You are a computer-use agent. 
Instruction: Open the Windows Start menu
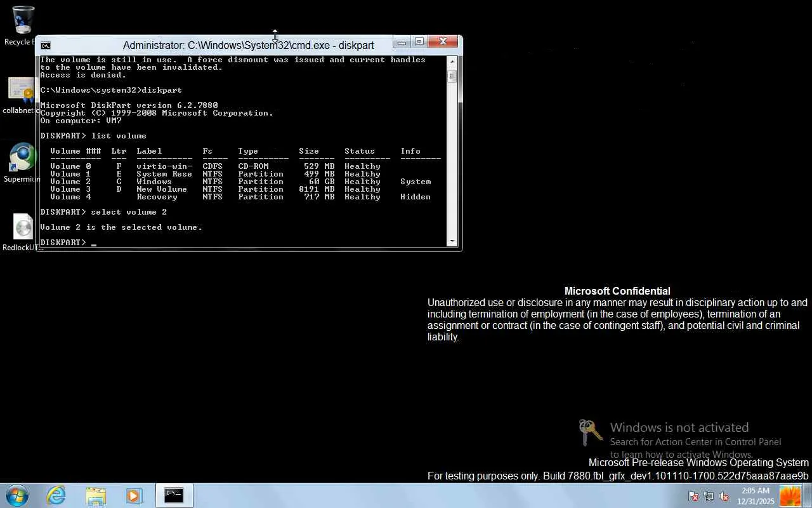coord(17,495)
